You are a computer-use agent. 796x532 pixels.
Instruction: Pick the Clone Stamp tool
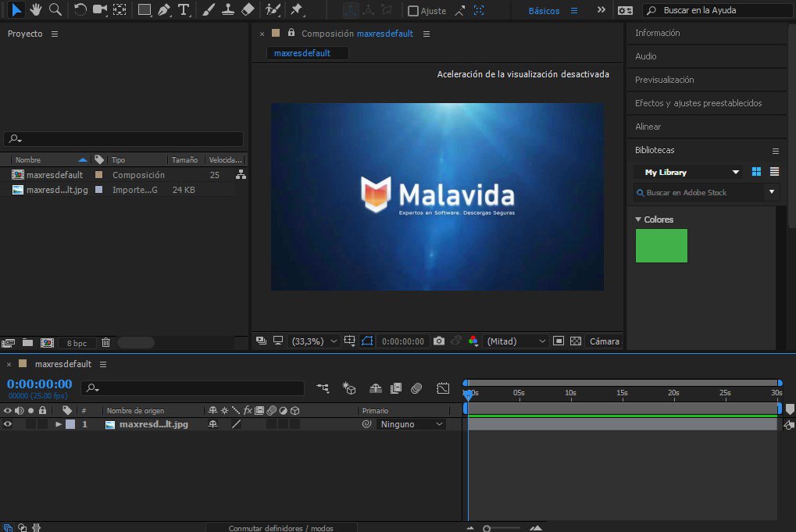(x=227, y=10)
